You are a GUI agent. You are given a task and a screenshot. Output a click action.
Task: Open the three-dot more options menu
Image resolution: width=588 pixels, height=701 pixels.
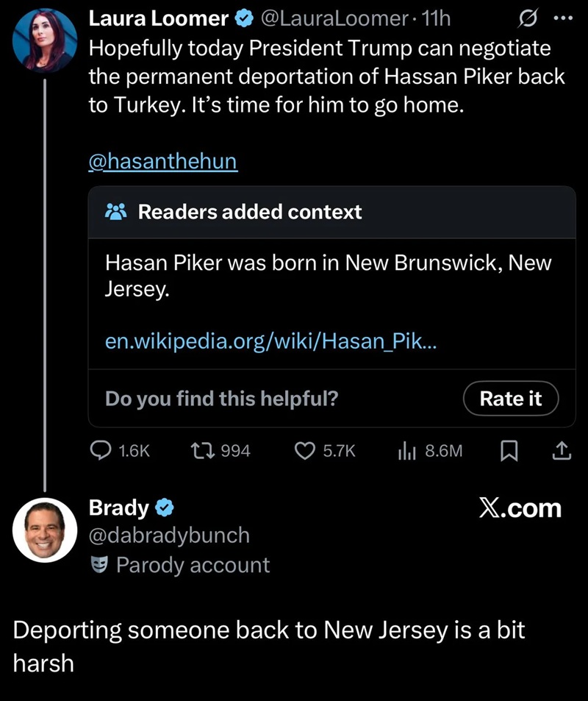pyautogui.click(x=562, y=18)
